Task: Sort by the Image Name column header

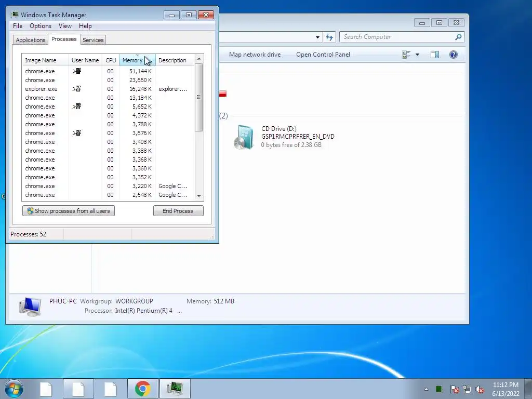Action: pyautogui.click(x=45, y=60)
